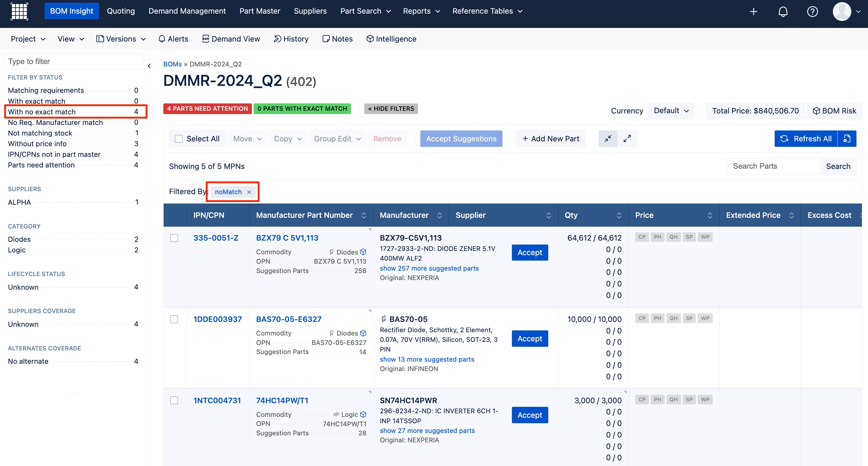Open the Project dropdown

pos(28,39)
